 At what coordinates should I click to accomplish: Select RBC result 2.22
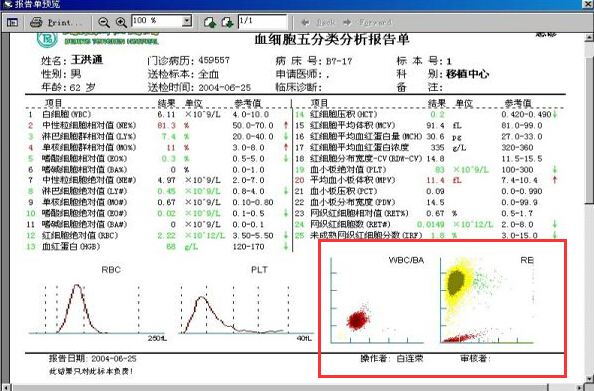tap(167, 236)
